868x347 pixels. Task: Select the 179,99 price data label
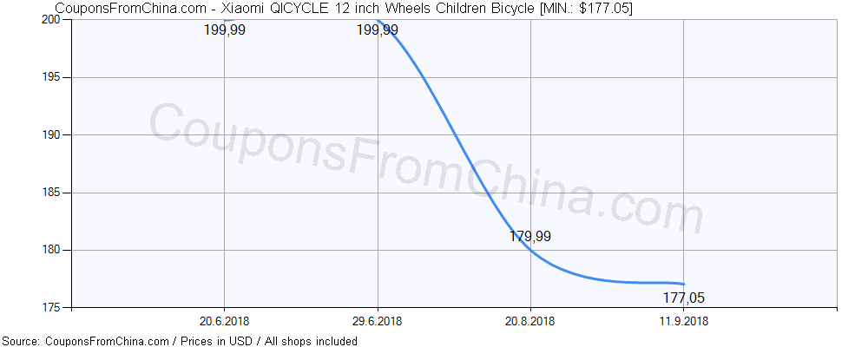(x=530, y=236)
